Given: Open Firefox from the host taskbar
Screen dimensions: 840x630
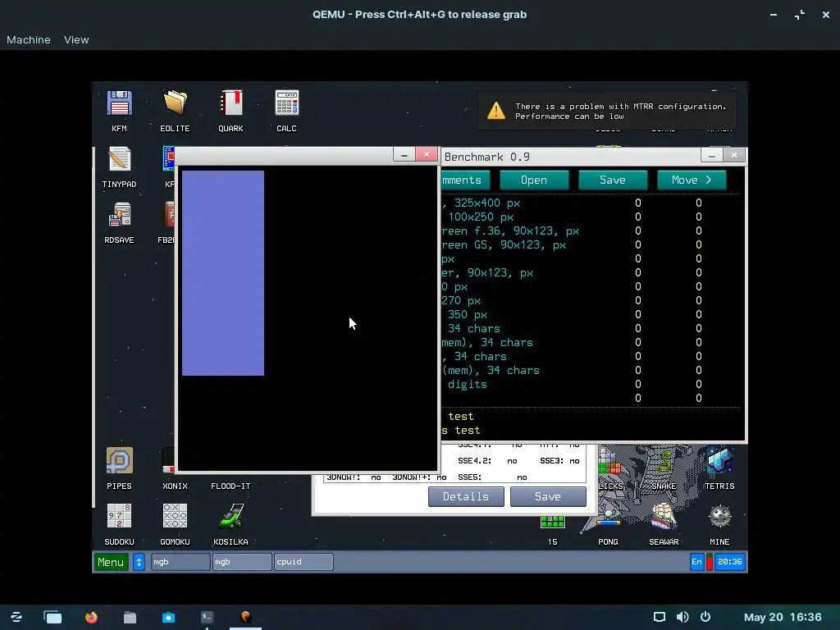Looking at the screenshot, I should (x=92, y=617).
